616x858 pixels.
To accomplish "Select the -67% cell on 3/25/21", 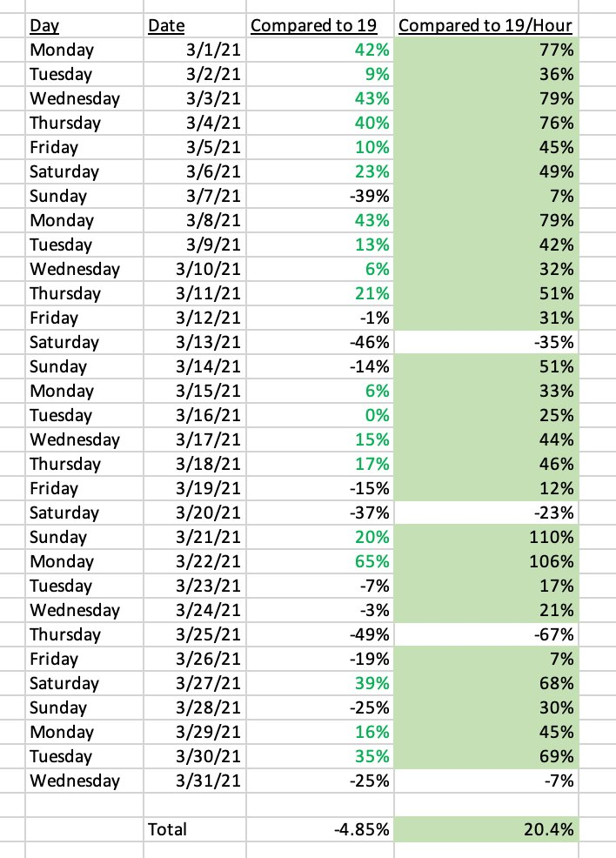I will pos(485,634).
